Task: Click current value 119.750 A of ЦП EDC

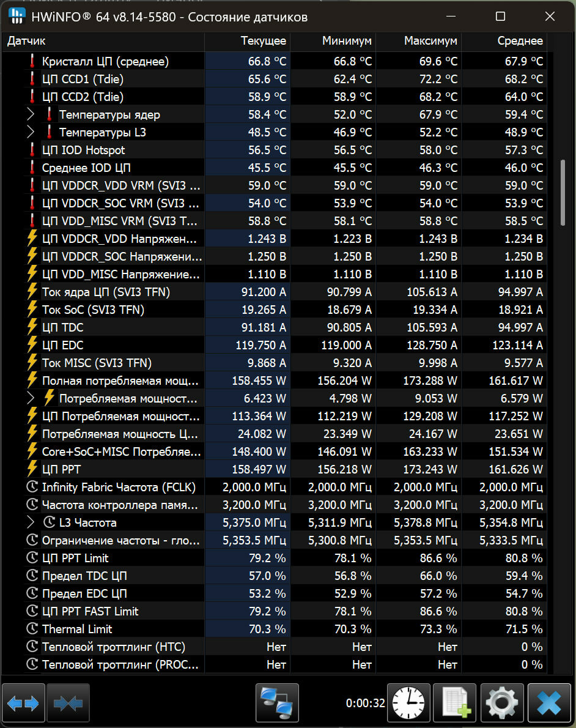Action: pos(261,345)
